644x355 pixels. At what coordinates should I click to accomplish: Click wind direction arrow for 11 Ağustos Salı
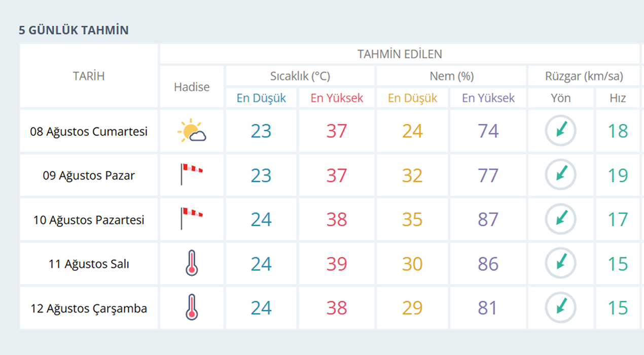(x=560, y=263)
